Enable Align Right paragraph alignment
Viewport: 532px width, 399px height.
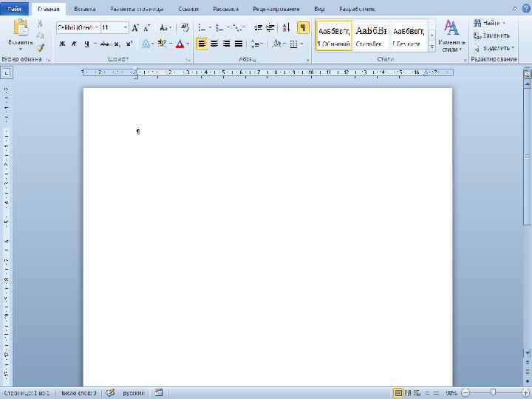[226, 44]
